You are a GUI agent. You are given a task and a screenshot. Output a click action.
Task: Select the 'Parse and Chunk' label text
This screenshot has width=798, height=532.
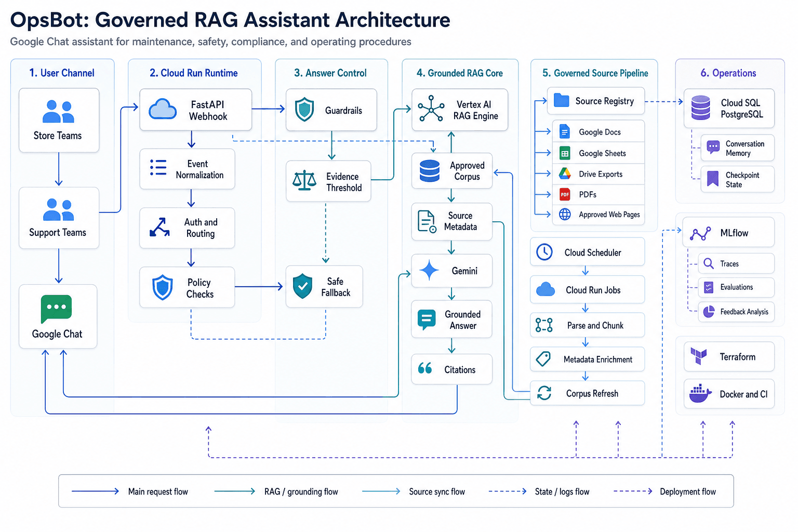pyautogui.click(x=595, y=326)
